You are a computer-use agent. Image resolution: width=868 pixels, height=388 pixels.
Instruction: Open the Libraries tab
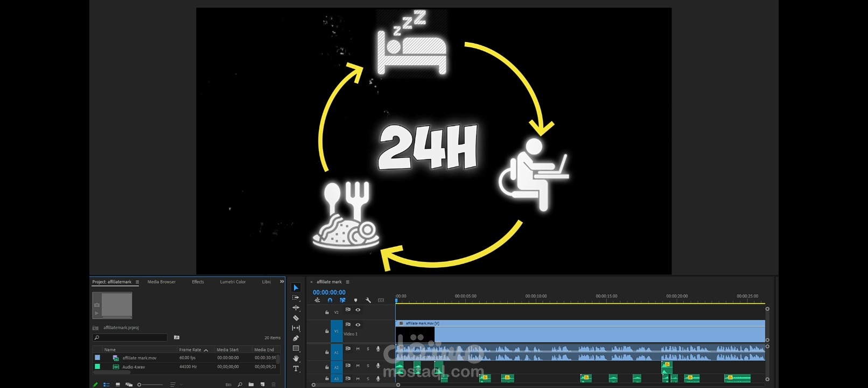coord(267,282)
